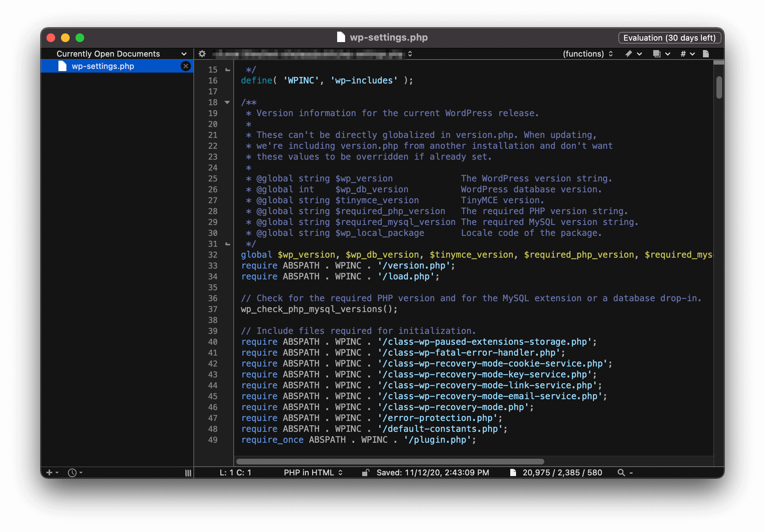Click the file path breadcrumb dropdown

412,53
